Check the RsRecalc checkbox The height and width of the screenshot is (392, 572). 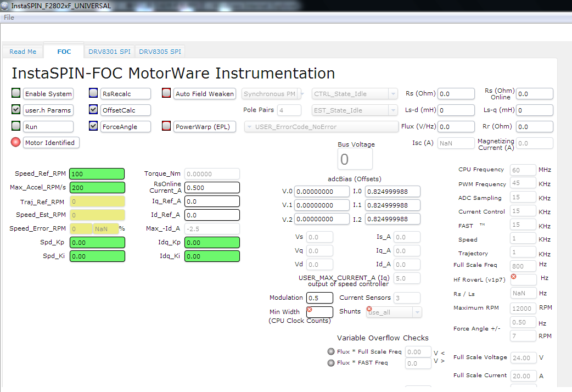(93, 93)
